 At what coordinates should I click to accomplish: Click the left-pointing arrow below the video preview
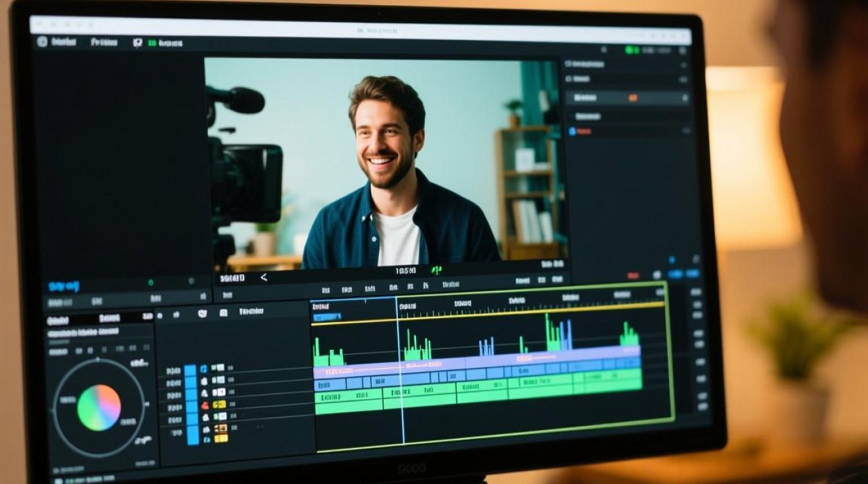(263, 277)
